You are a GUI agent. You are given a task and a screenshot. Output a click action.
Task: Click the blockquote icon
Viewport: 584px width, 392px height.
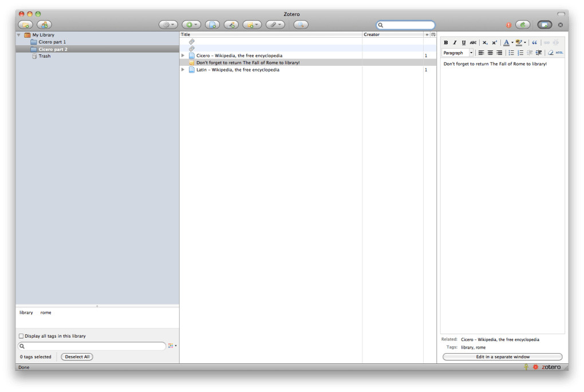click(534, 43)
